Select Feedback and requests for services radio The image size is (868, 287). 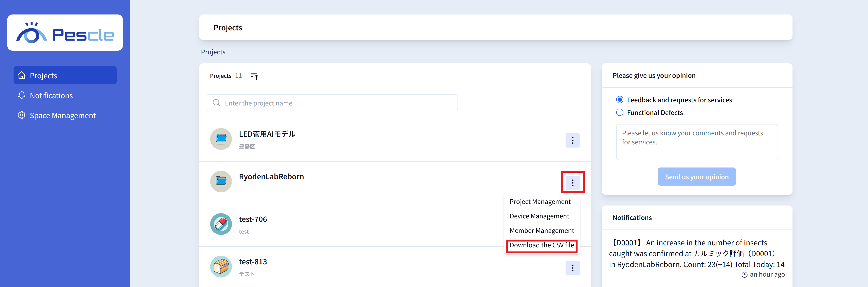pos(619,100)
